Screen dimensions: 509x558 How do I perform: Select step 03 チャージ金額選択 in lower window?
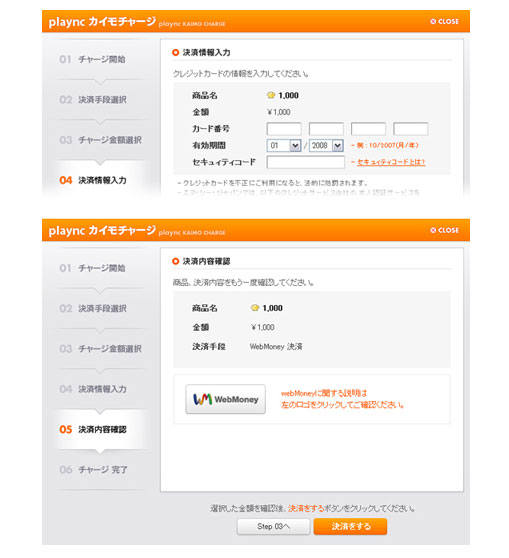101,349
